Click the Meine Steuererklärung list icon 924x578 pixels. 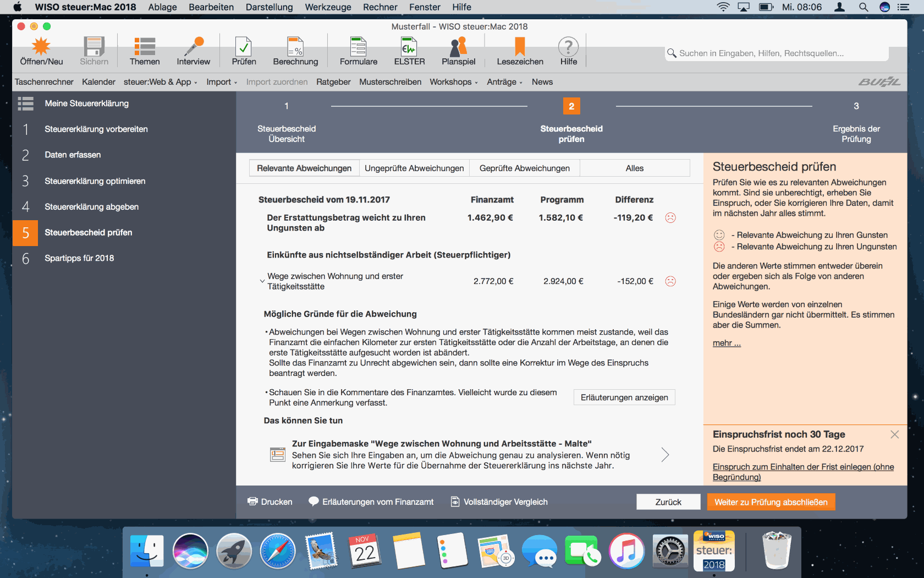pyautogui.click(x=26, y=103)
